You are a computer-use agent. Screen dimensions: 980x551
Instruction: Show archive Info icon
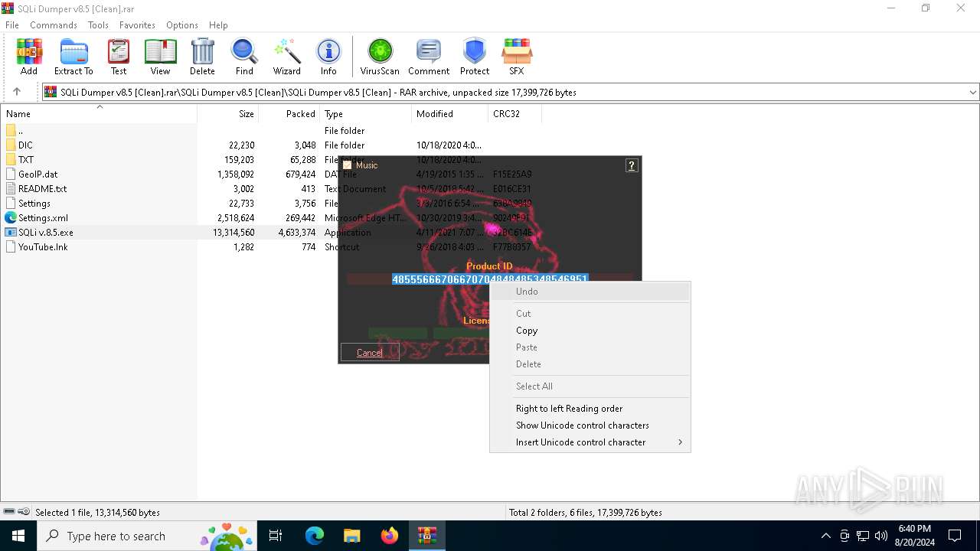(328, 57)
